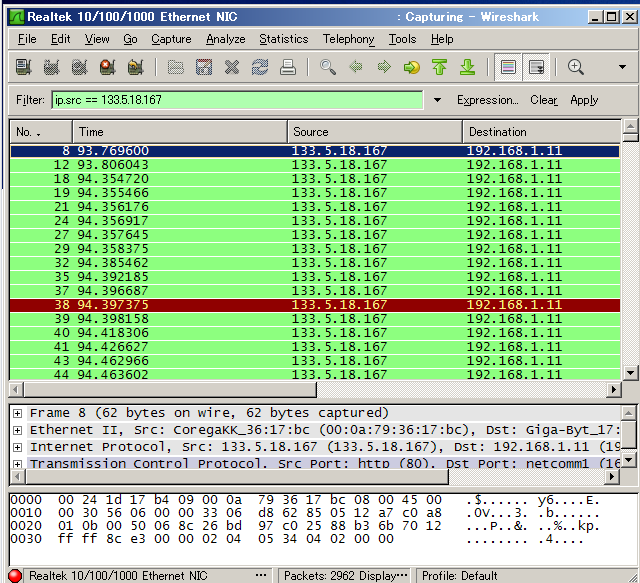Open the Statistics menu

tap(284, 39)
